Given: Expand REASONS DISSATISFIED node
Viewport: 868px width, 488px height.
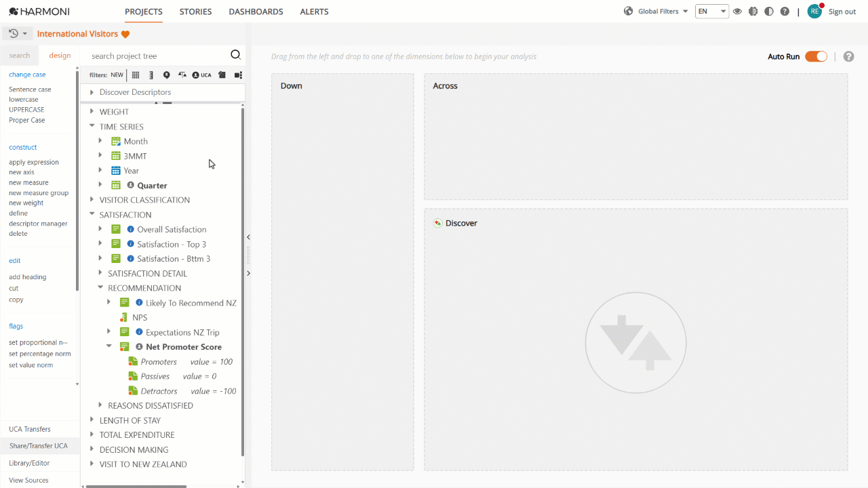Looking at the screenshot, I should (x=100, y=405).
